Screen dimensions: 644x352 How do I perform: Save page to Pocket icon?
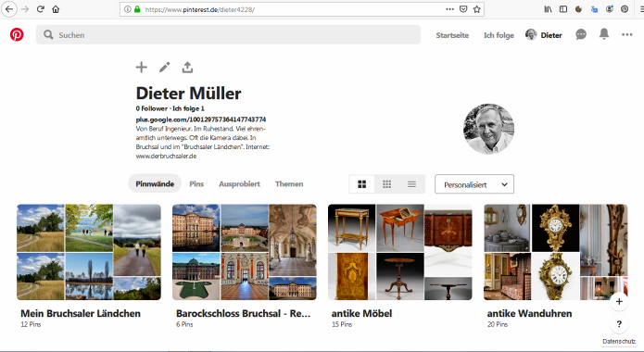tap(463, 9)
